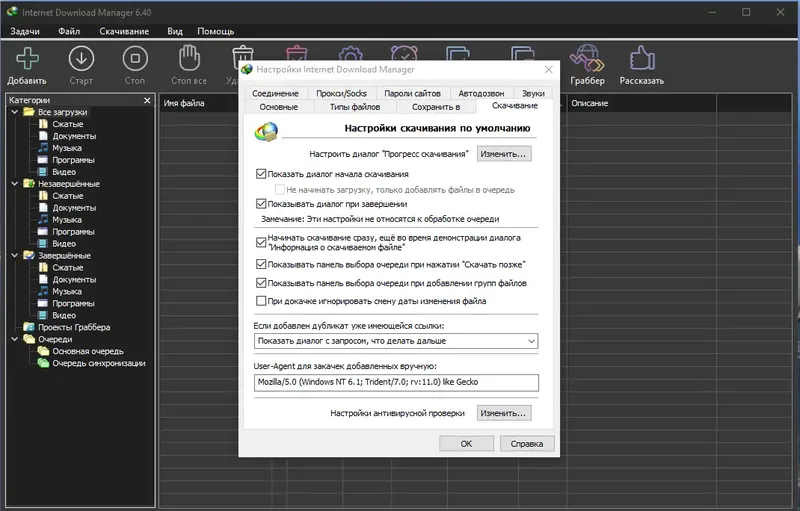The height and width of the screenshot is (511, 800).
Task: Collapse the Очереди tree node
Action: (14, 339)
